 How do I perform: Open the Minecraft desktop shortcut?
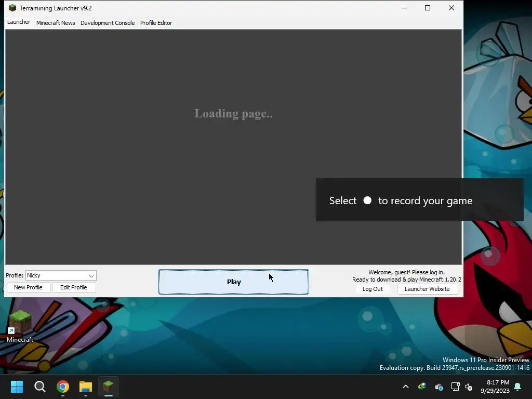click(x=20, y=326)
